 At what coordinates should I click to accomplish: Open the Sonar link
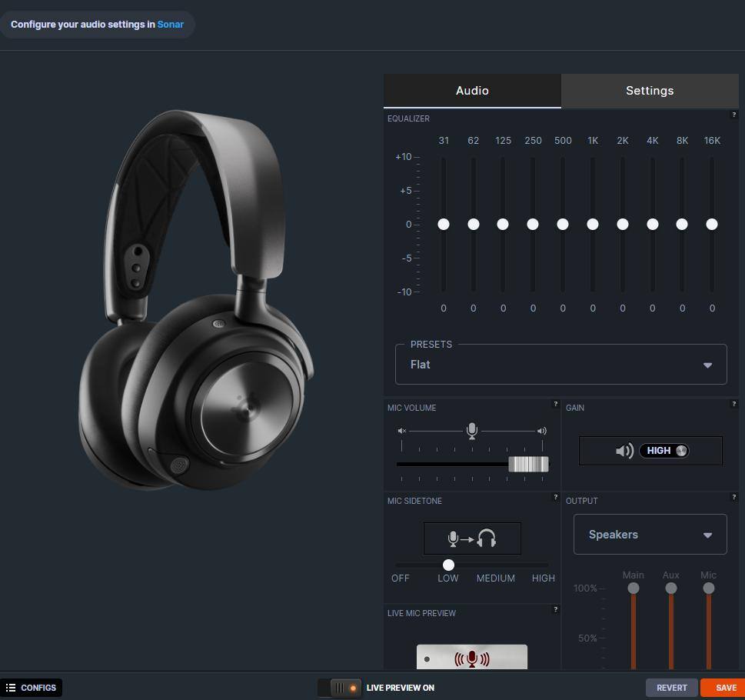(x=171, y=25)
